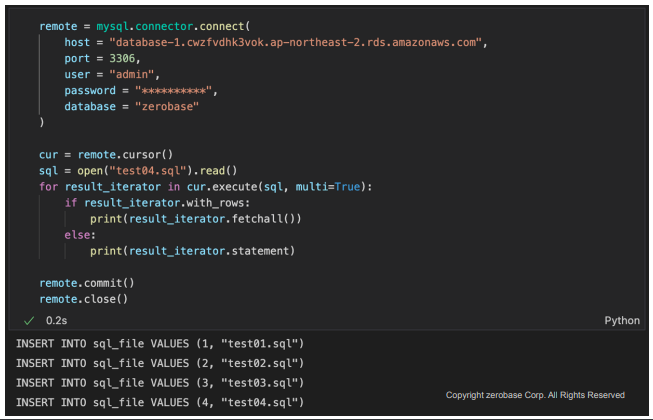Click the "test04.sql" filename in open()

pos(147,171)
